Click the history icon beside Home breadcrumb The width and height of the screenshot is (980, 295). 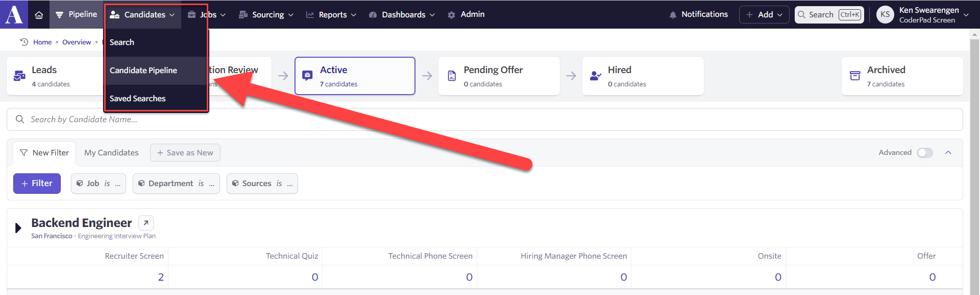click(24, 42)
